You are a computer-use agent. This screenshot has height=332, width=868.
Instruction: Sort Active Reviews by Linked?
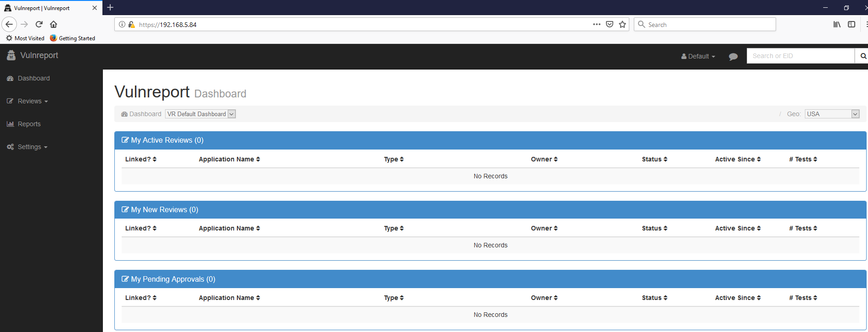coord(141,159)
